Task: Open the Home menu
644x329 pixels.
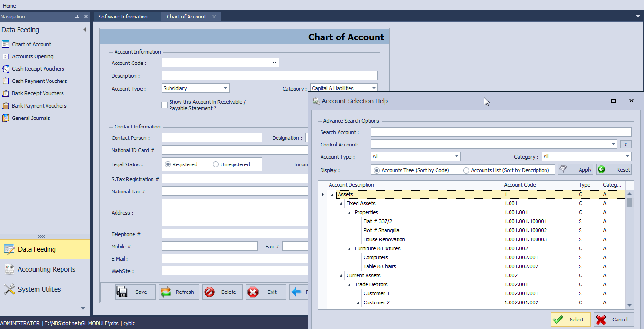Action: (9, 6)
